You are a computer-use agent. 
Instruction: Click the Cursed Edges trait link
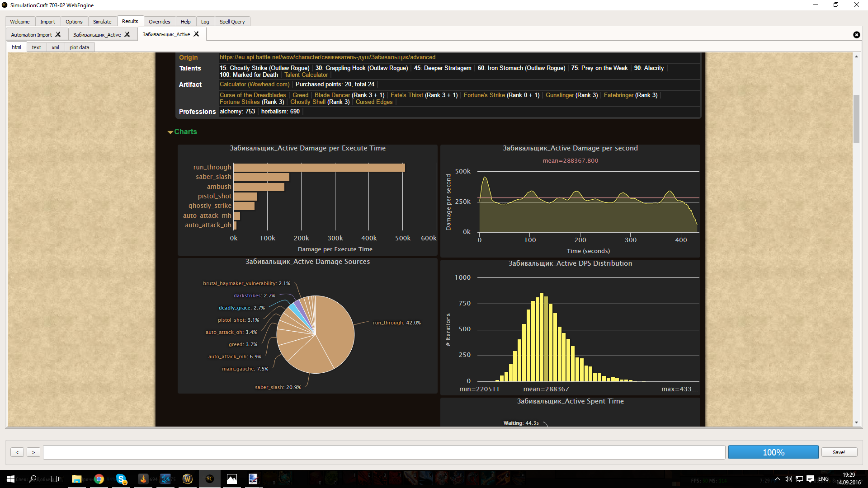[374, 102]
